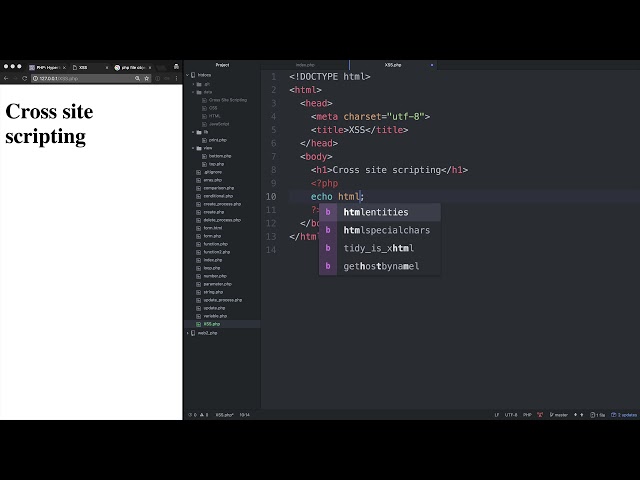Close the PHP Hypertext browser tab
Viewport: 640px width, 480px height.
coord(64,67)
